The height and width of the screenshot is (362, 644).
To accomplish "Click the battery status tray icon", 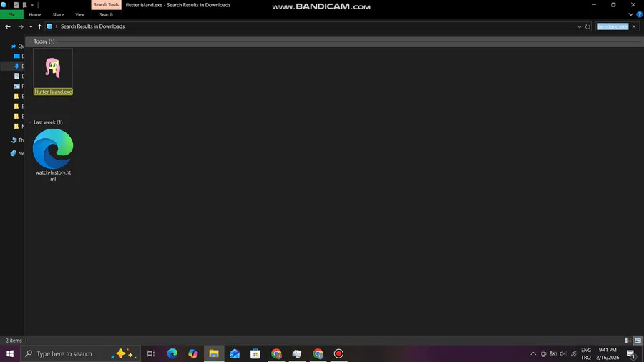I will pos(553,353).
